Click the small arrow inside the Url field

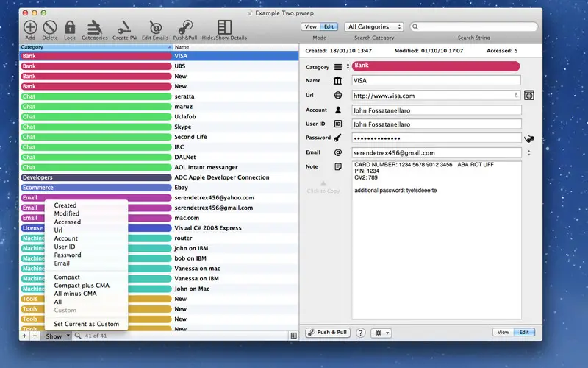(516, 96)
